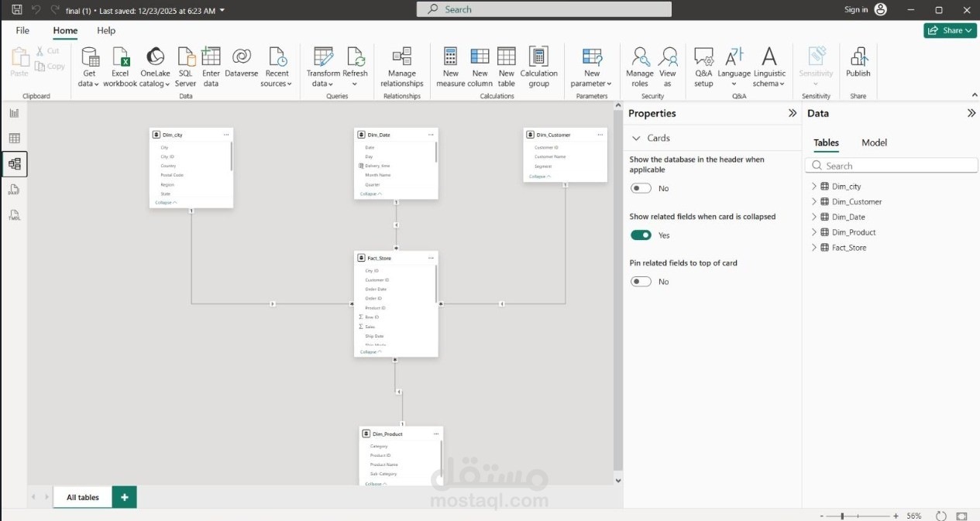The height and width of the screenshot is (521, 980).
Task: Create a New parameter
Action: pyautogui.click(x=592, y=67)
